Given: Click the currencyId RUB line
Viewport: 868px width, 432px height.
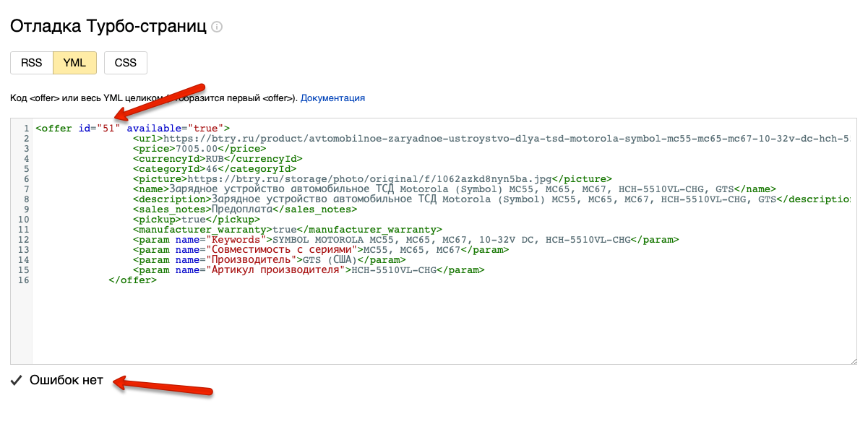Looking at the screenshot, I should click(x=217, y=159).
